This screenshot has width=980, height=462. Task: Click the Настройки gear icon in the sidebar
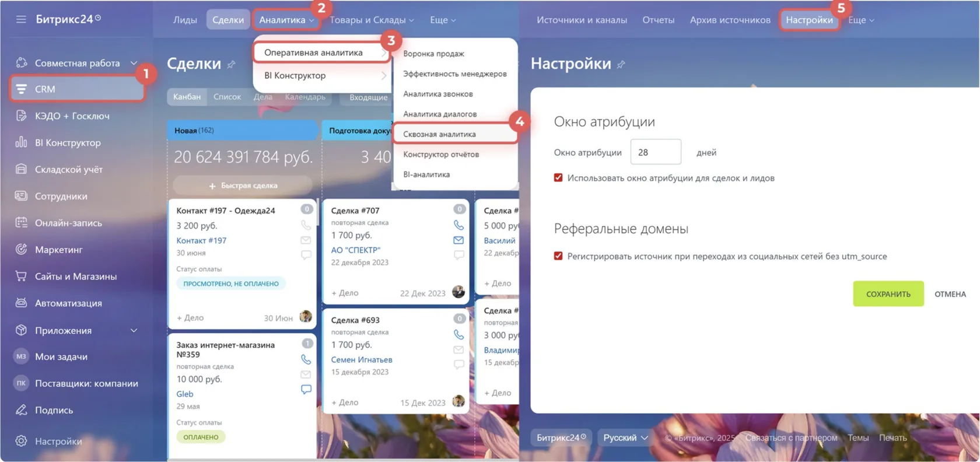pyautogui.click(x=21, y=441)
